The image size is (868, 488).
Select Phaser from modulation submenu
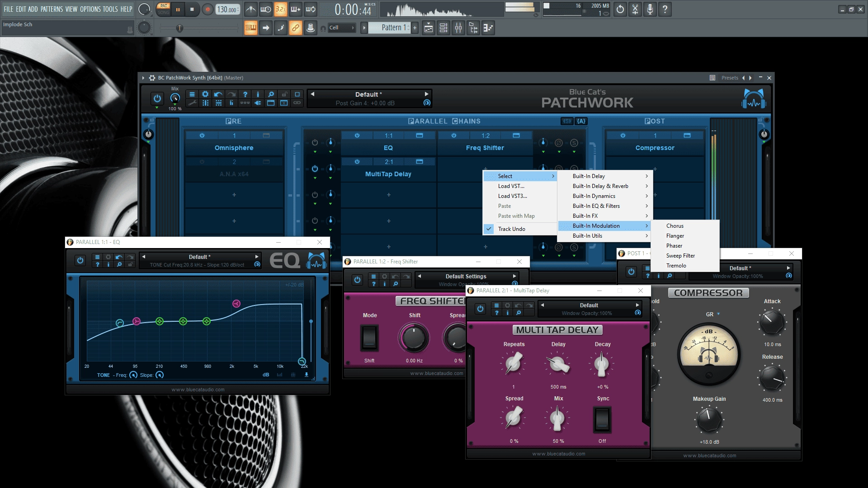685,246
